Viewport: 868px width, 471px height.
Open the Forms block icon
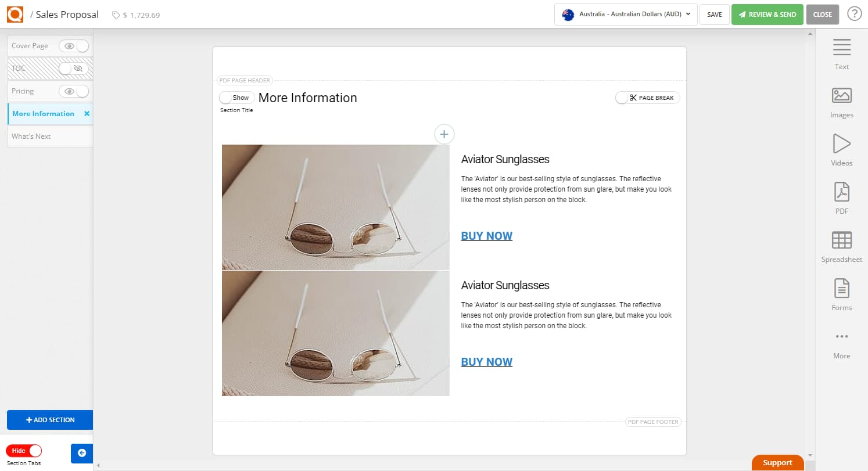tap(841, 289)
